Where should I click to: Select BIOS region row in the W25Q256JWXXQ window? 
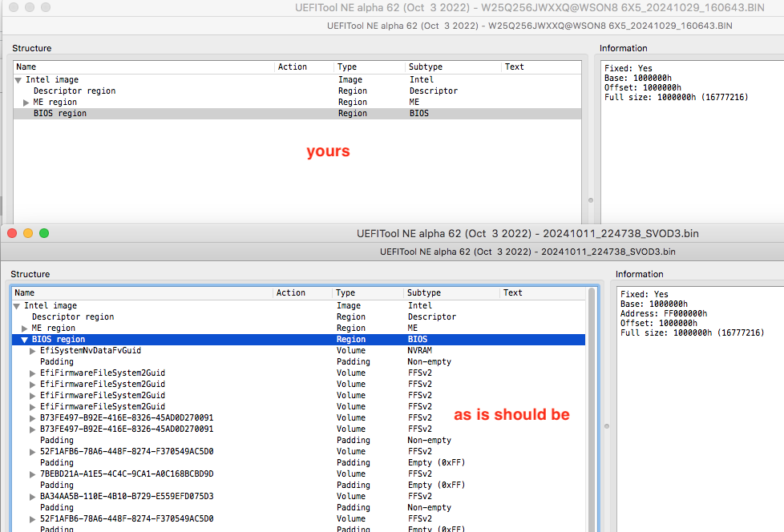coord(297,114)
